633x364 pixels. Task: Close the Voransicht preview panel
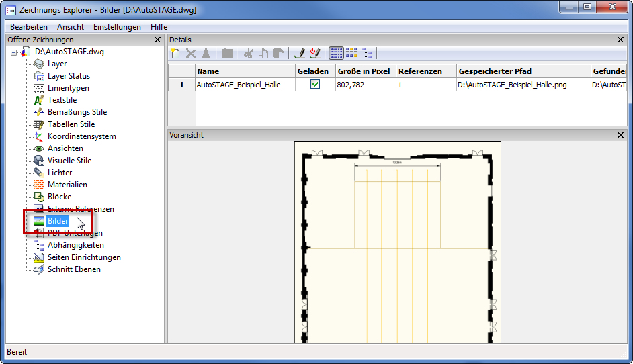coord(620,135)
